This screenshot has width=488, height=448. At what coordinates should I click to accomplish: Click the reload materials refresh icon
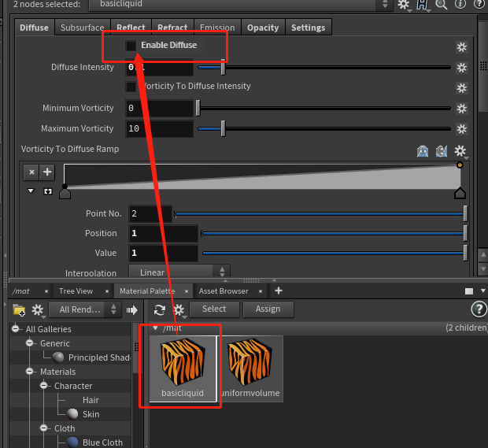(x=160, y=309)
